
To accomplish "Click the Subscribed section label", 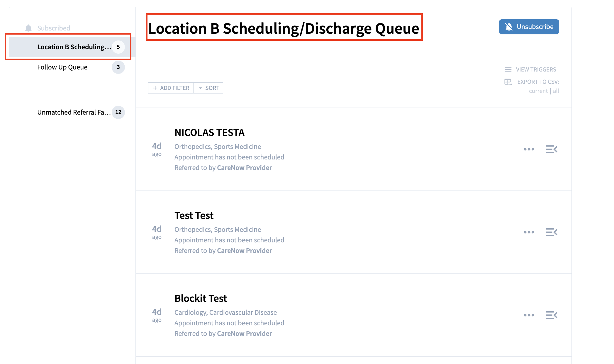I will click(x=54, y=28).
